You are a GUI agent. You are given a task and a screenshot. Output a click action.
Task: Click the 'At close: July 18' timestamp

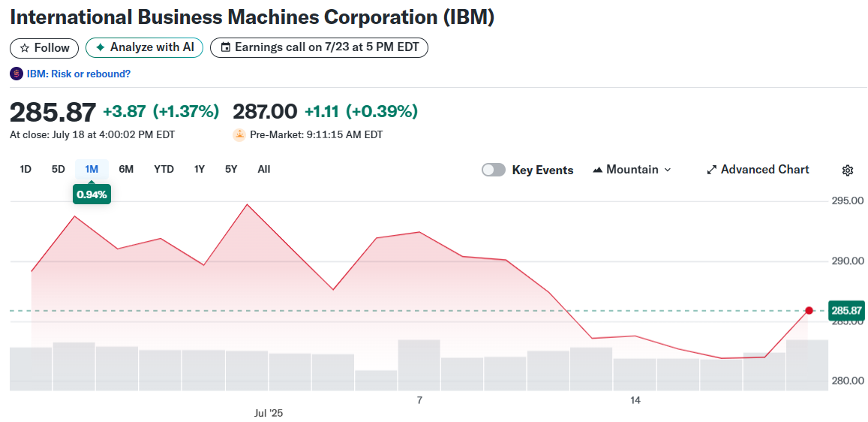tap(92, 134)
